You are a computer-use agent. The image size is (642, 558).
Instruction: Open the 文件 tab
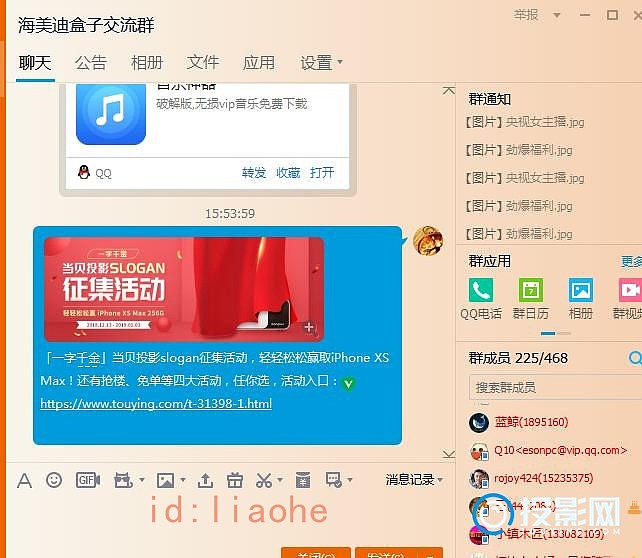click(x=203, y=63)
